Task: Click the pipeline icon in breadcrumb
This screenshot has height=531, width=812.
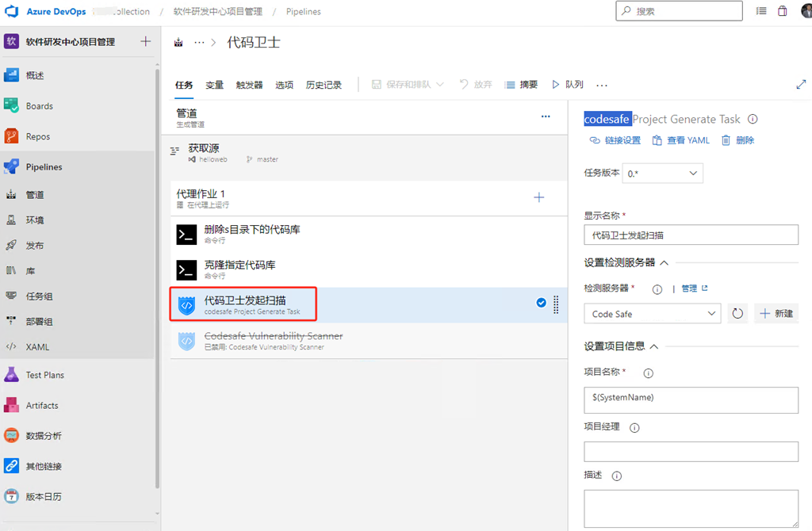Action: pos(178,43)
